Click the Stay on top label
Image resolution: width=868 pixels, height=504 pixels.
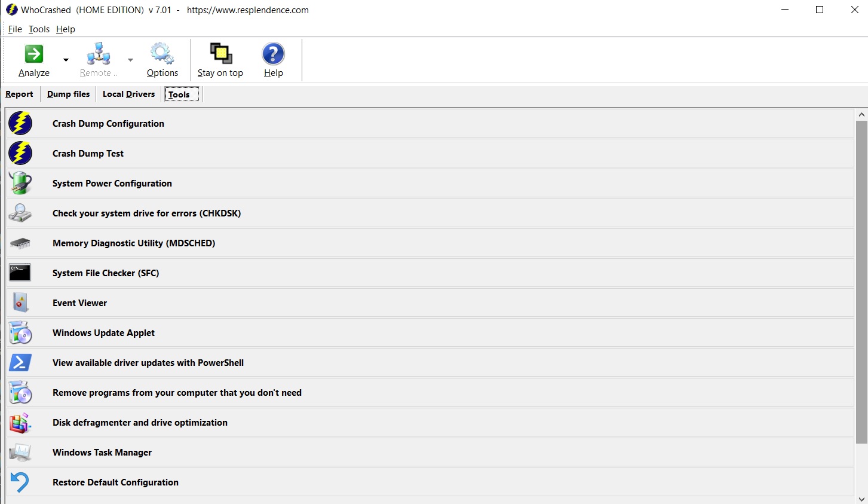(220, 73)
